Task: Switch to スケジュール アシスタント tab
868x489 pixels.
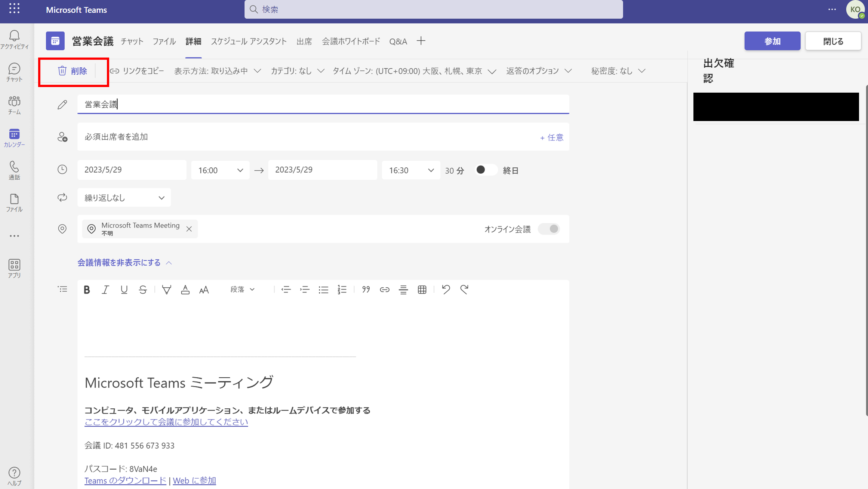Action: (x=249, y=41)
